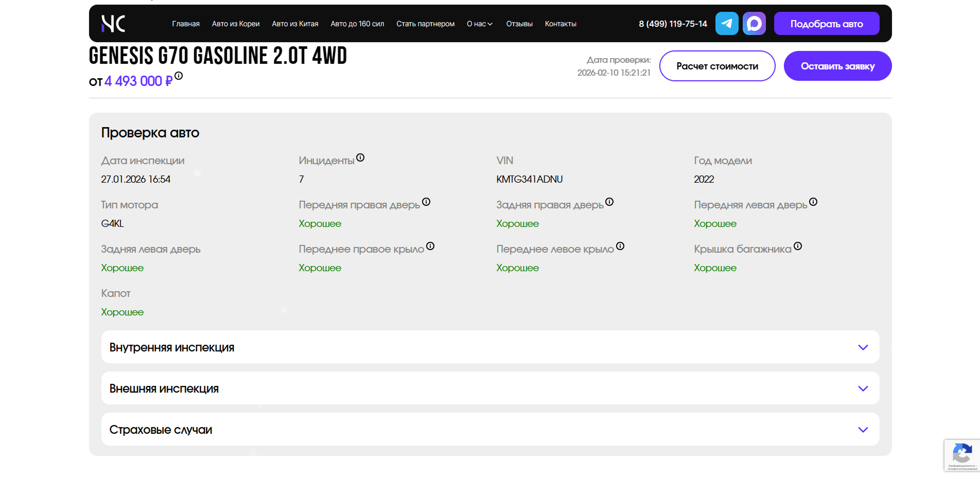Viewport: 980px width, 477px height.
Task: Expand the Внутренняя инспекция section
Action: 490,347
